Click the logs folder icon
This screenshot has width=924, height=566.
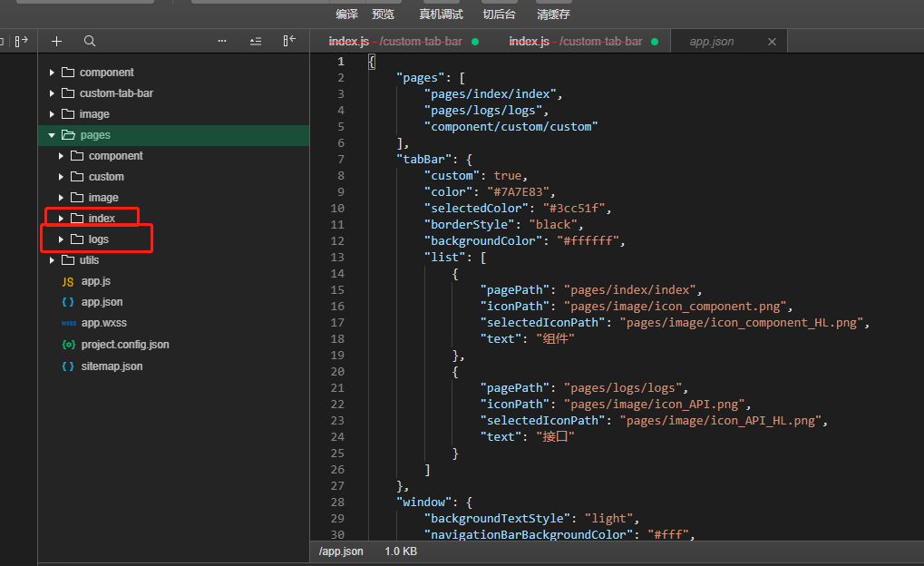pyautogui.click(x=77, y=239)
